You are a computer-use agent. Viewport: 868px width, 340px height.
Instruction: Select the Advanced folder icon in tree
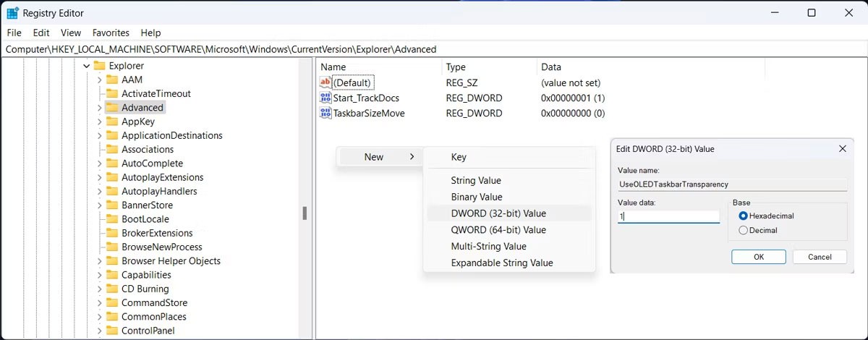(x=112, y=107)
